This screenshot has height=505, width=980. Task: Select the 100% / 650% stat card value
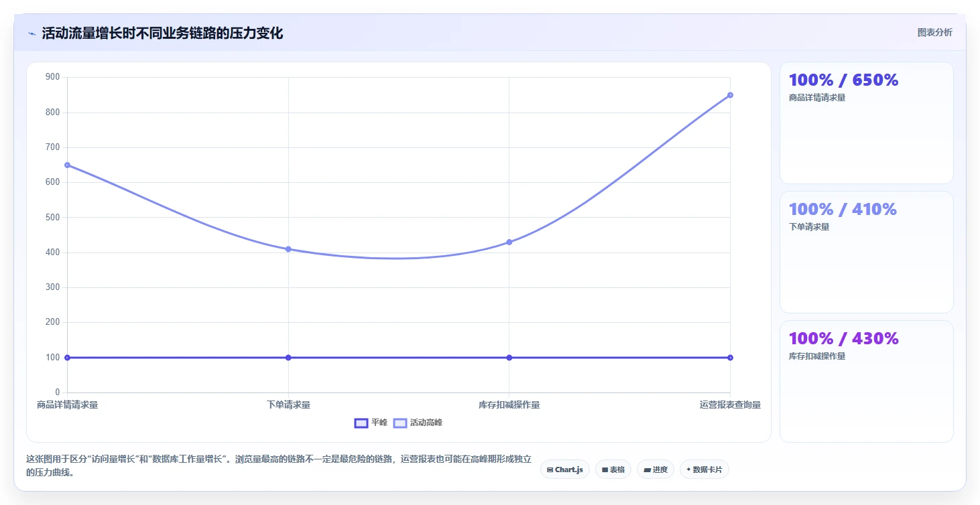point(843,80)
